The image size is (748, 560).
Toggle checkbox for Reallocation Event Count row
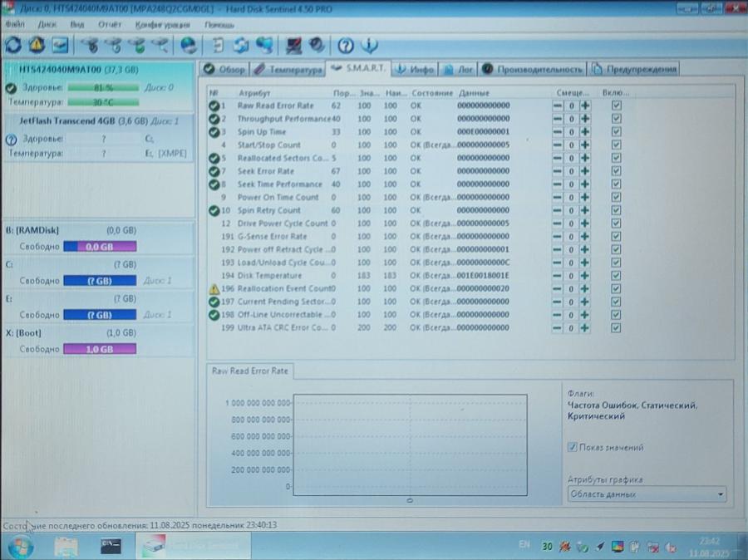pos(616,288)
